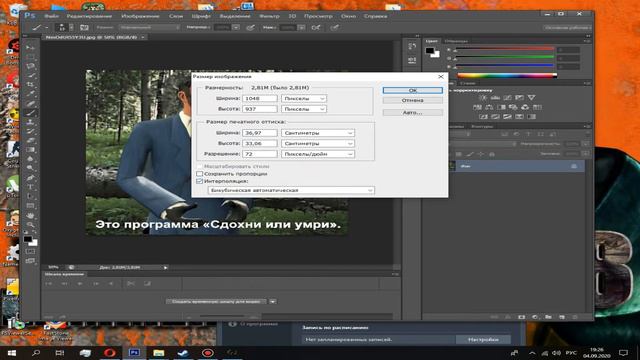640x360 pixels.
Task: Open units dropdown beside width 1048
Action: point(304,98)
